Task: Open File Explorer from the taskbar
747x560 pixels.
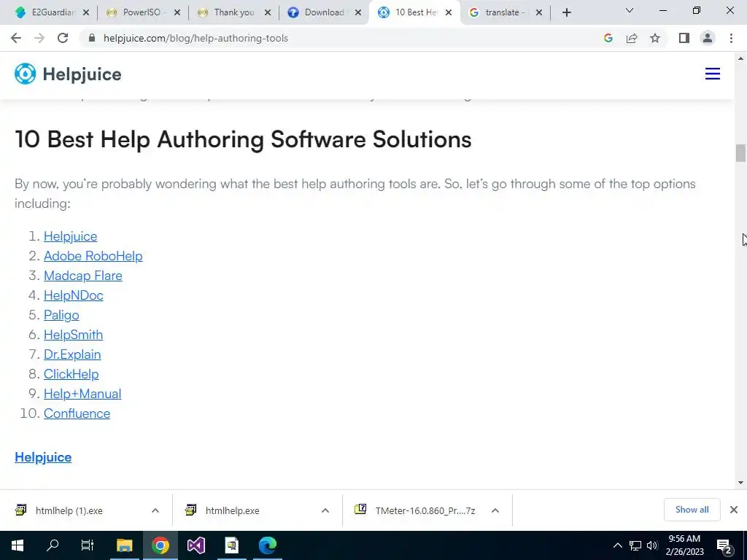Action: (124, 545)
